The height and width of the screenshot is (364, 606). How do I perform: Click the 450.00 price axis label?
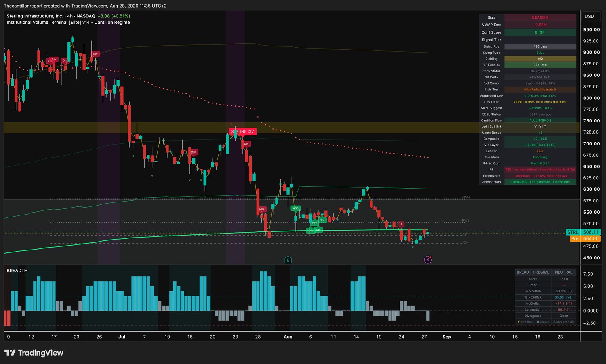pos(591,258)
